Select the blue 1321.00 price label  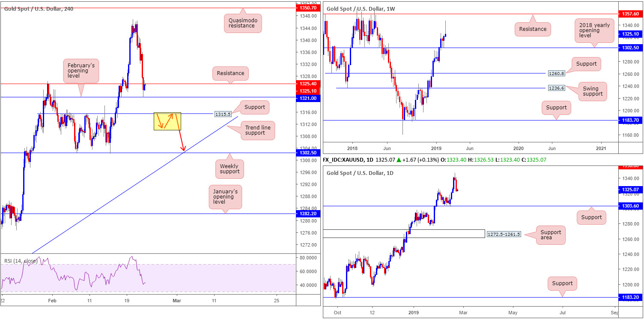coord(308,98)
